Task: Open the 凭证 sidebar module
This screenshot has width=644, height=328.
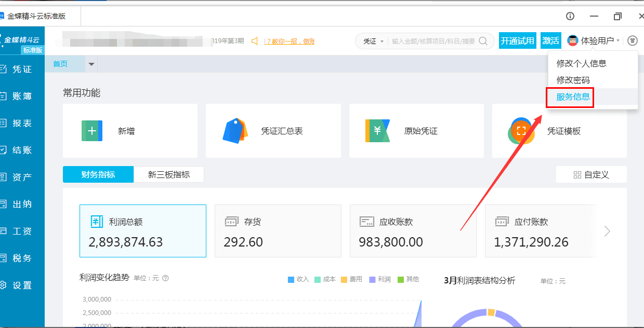Action: [x=22, y=69]
